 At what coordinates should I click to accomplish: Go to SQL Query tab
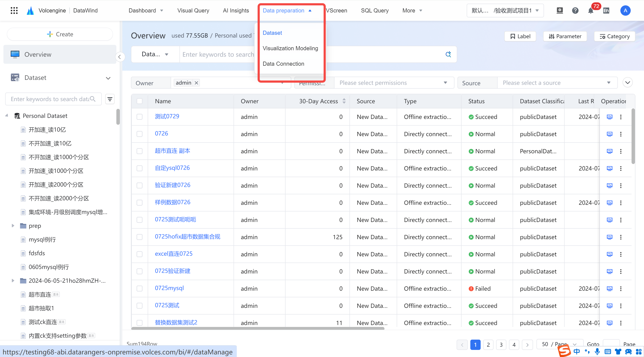(375, 11)
